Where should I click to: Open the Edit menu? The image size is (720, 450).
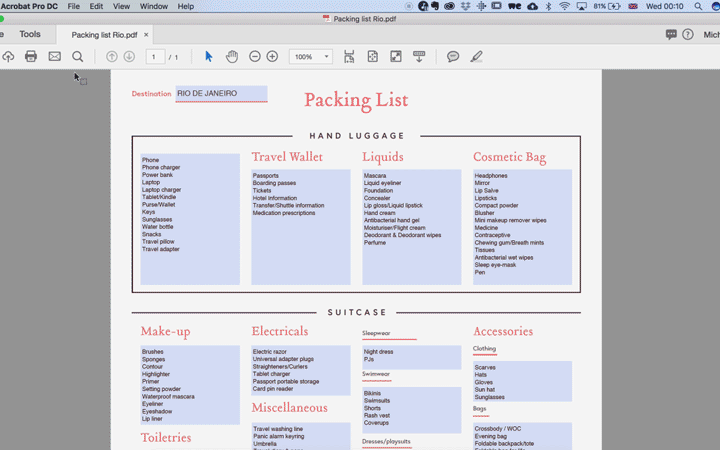pyautogui.click(x=96, y=6)
